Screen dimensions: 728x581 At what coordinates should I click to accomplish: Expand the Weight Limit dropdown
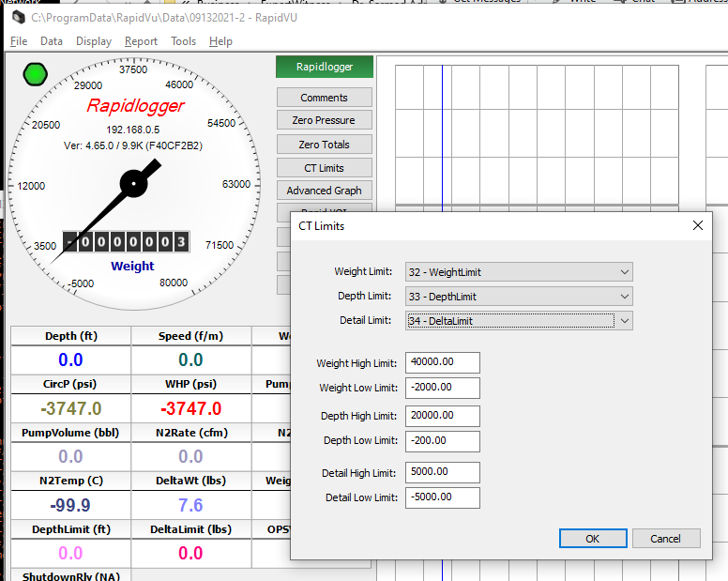519,272
